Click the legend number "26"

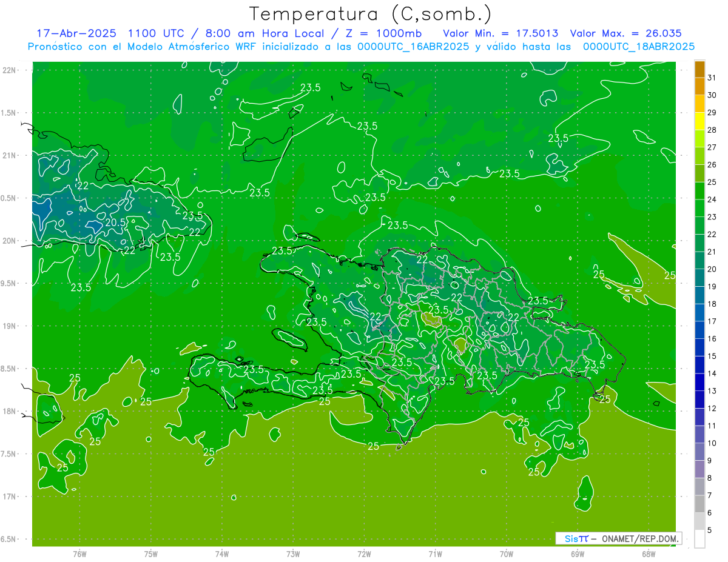pos(712,165)
